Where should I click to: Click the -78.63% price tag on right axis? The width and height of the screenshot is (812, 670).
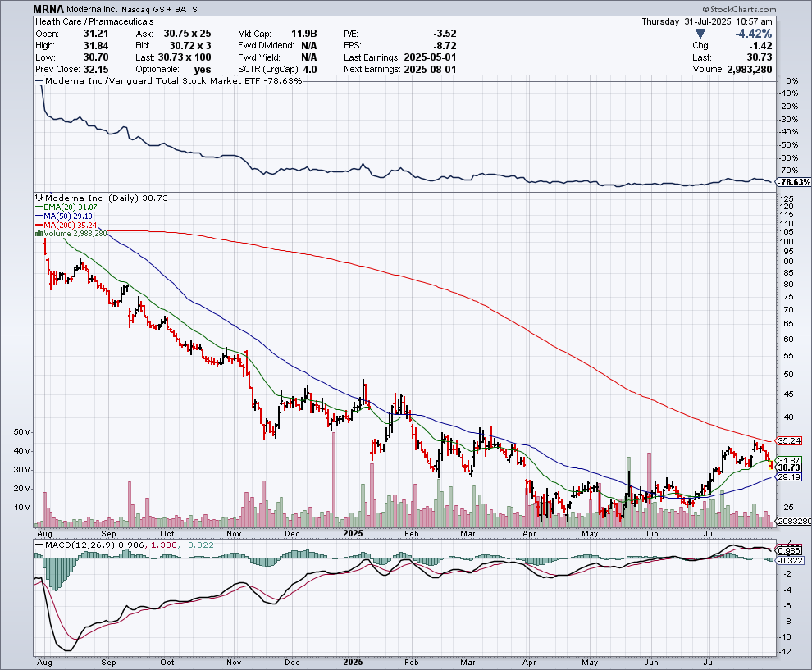[793, 182]
